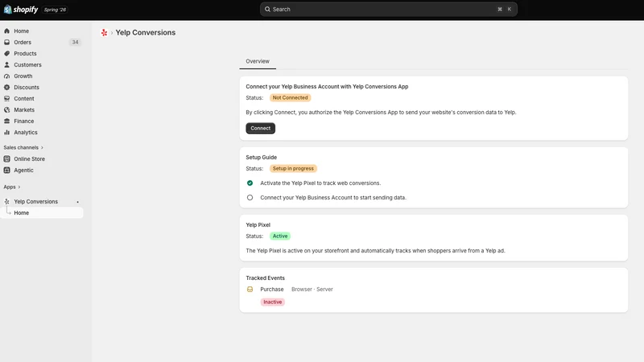Click the Discounts icon

point(7,88)
